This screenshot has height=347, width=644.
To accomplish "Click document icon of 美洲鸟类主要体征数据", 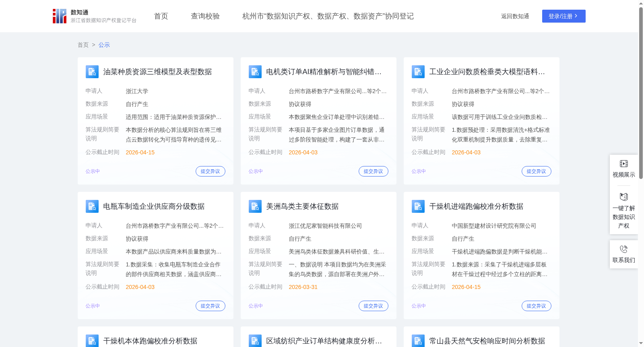I will (x=255, y=206).
